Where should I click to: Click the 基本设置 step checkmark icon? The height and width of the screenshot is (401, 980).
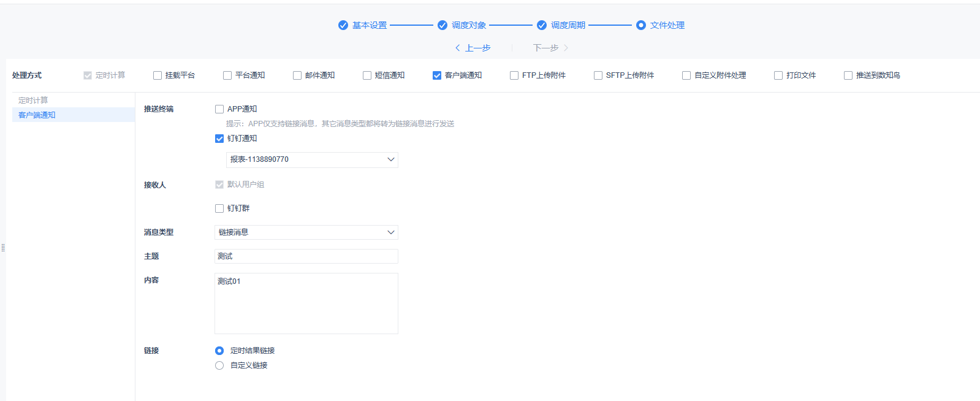(343, 25)
